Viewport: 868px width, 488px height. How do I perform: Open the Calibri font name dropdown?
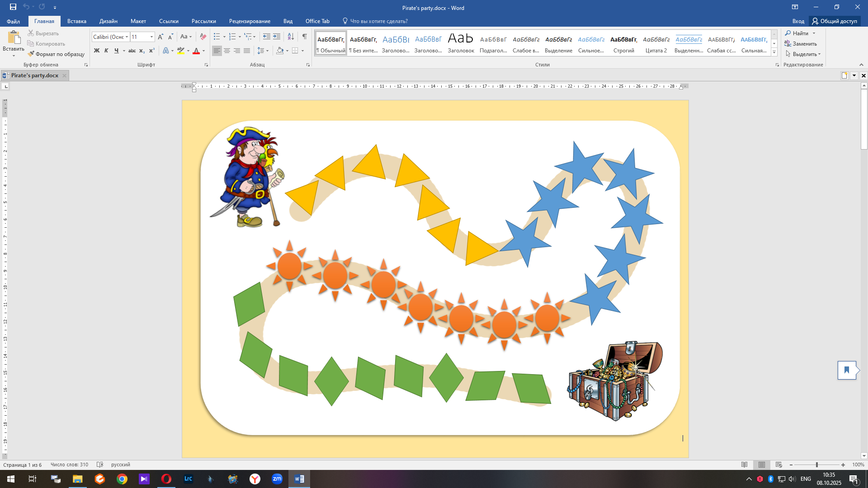pos(127,37)
